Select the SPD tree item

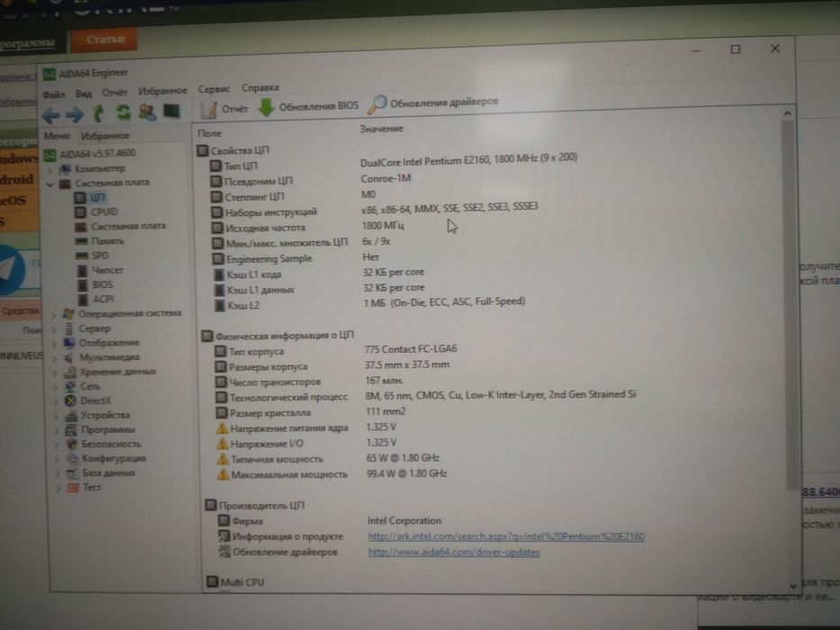click(92, 256)
